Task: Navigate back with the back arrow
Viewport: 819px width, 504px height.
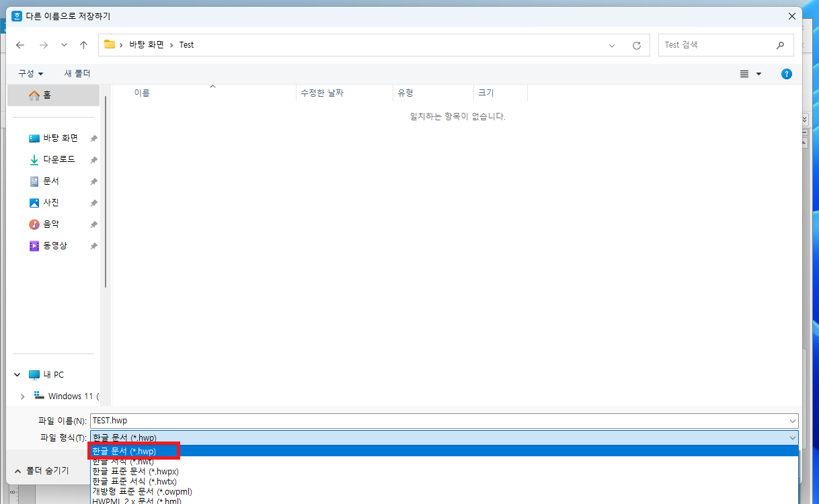Action: [20, 44]
